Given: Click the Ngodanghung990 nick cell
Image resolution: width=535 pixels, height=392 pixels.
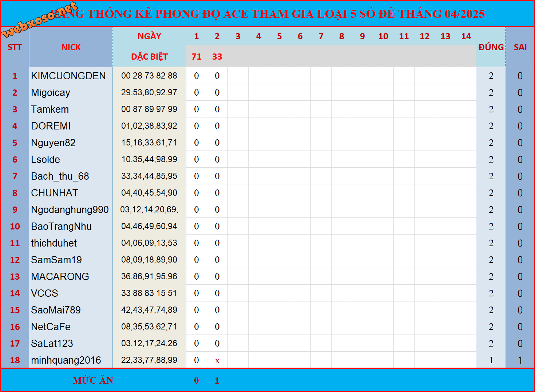Looking at the screenshot, I should 71,209.
